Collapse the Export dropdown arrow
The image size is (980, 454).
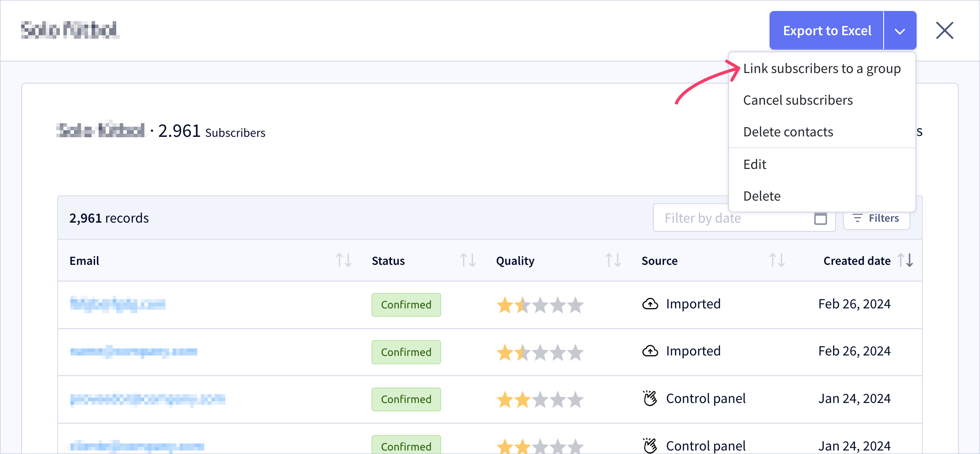tap(900, 30)
